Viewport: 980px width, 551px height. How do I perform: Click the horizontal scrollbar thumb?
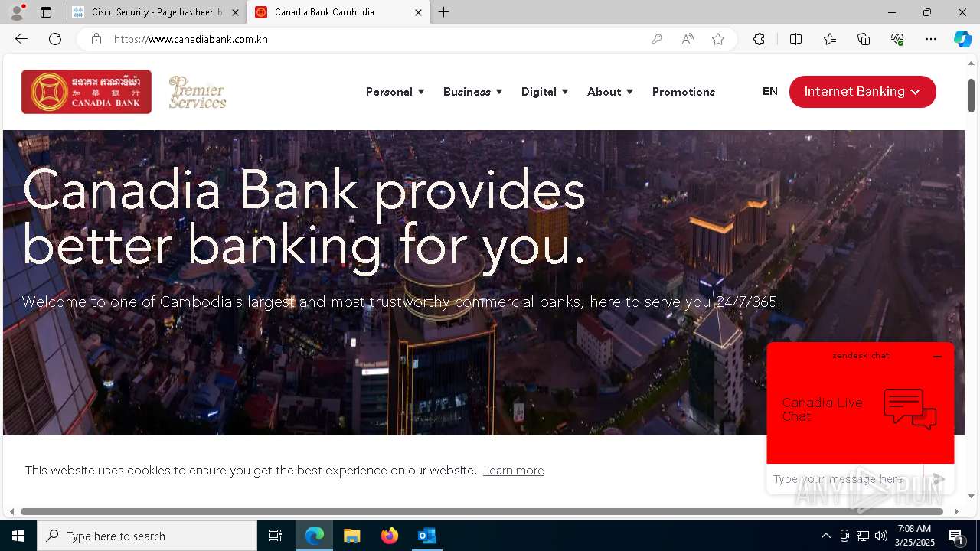(x=482, y=511)
